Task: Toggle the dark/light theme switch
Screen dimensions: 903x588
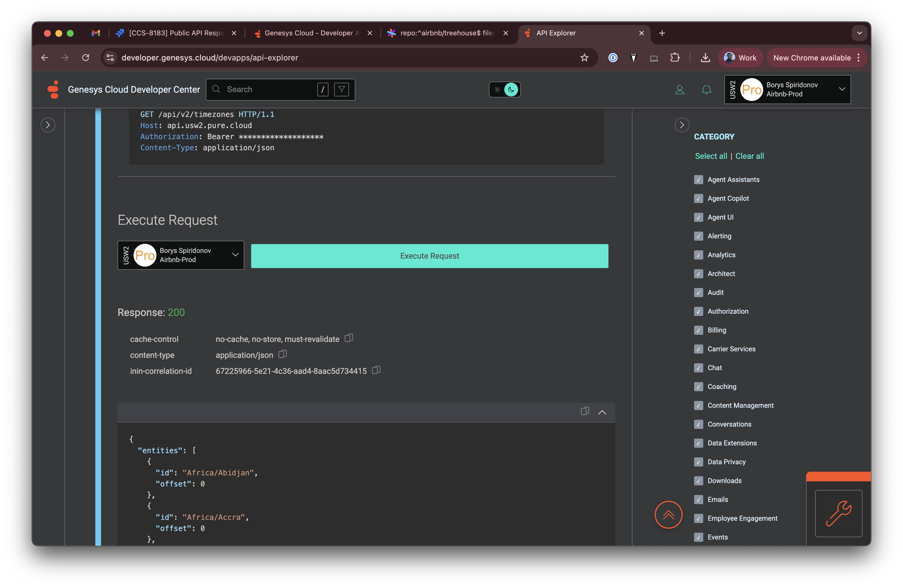Action: tap(505, 90)
